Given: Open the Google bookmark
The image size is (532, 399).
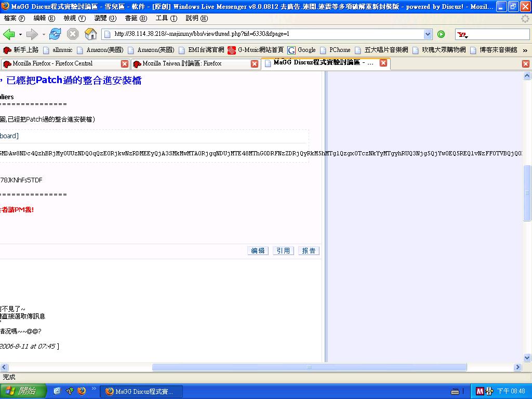Looking at the screenshot, I should pyautogui.click(x=302, y=50).
